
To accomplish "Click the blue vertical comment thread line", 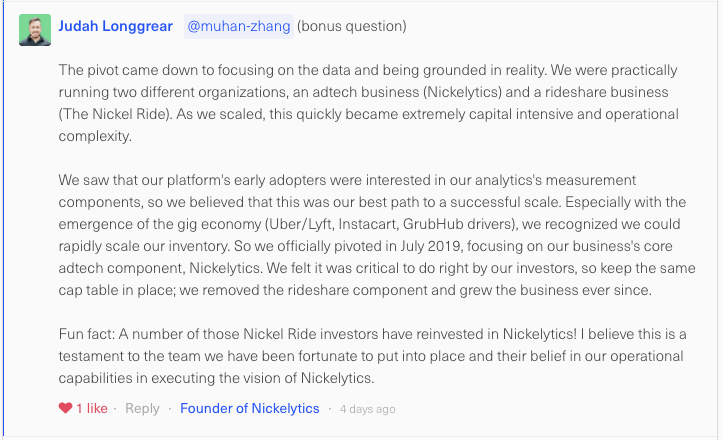I will 3,220.
